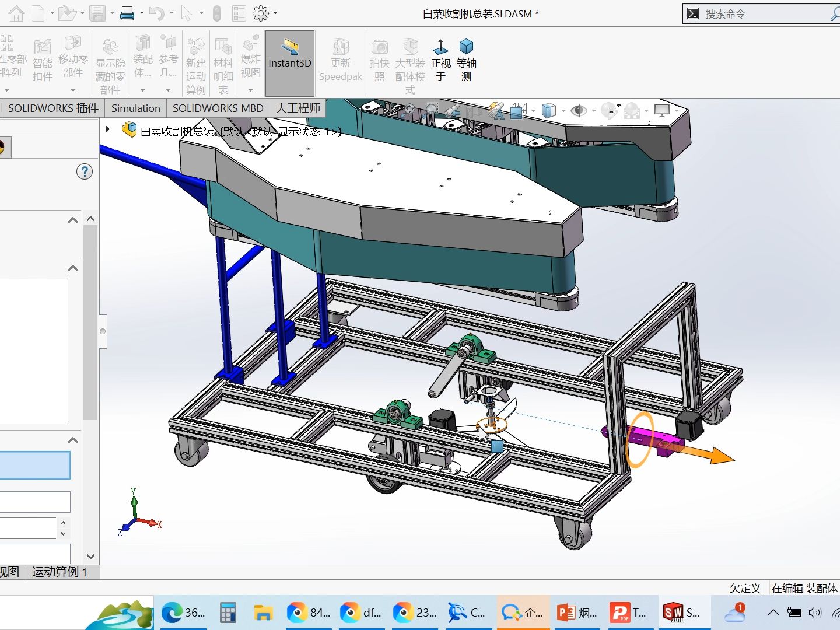Switch to PowerPoint window in taskbar
The width and height of the screenshot is (840, 630).
click(577, 612)
